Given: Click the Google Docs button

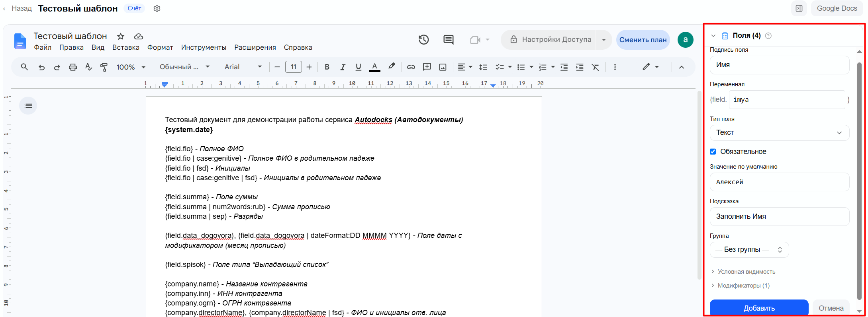Looking at the screenshot, I should 837,8.
